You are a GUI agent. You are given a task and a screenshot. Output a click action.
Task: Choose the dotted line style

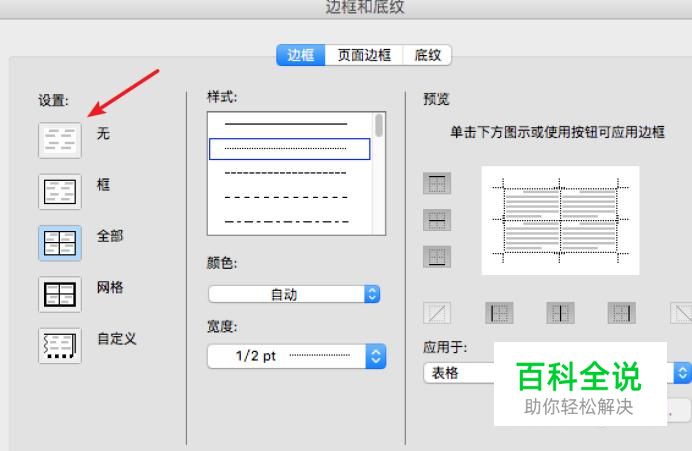pyautogui.click(x=290, y=149)
